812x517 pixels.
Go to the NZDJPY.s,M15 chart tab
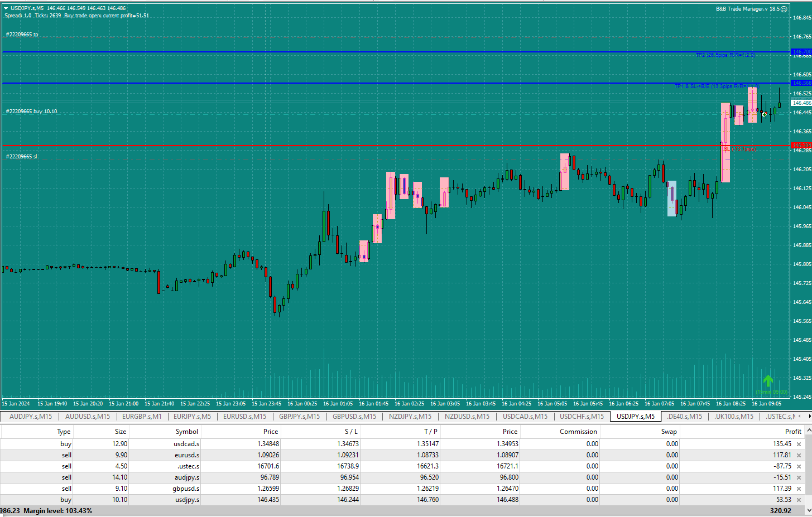(410, 417)
